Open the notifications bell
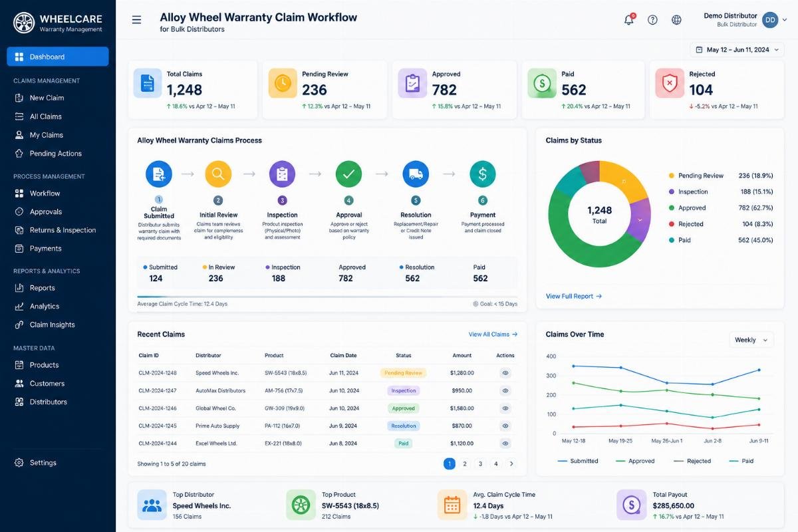This screenshot has width=798, height=532. click(x=628, y=20)
